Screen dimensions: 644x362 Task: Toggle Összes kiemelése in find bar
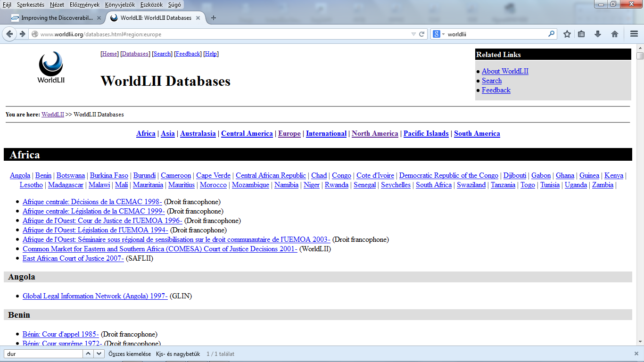click(130, 354)
